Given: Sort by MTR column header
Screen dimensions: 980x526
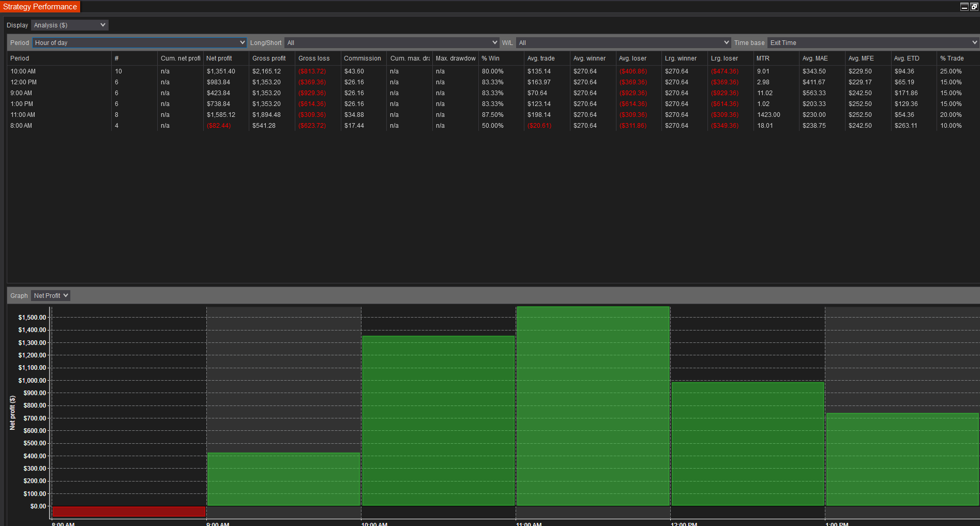Looking at the screenshot, I should tap(775, 58).
